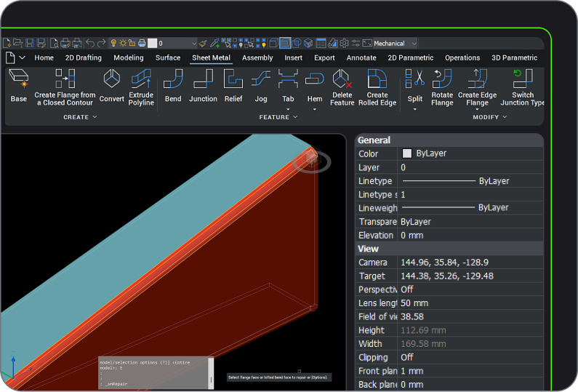The image size is (578, 392).
Task: Click the Save As icon
Action: click(x=41, y=43)
